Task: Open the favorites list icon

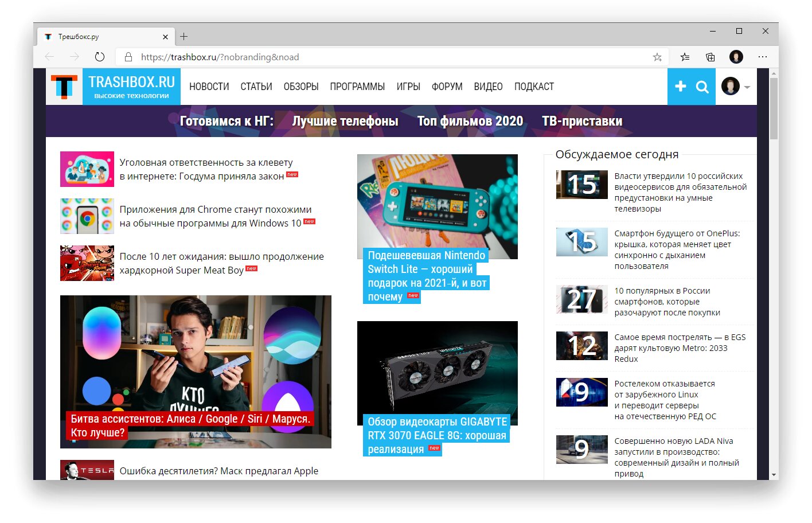Action: (685, 57)
